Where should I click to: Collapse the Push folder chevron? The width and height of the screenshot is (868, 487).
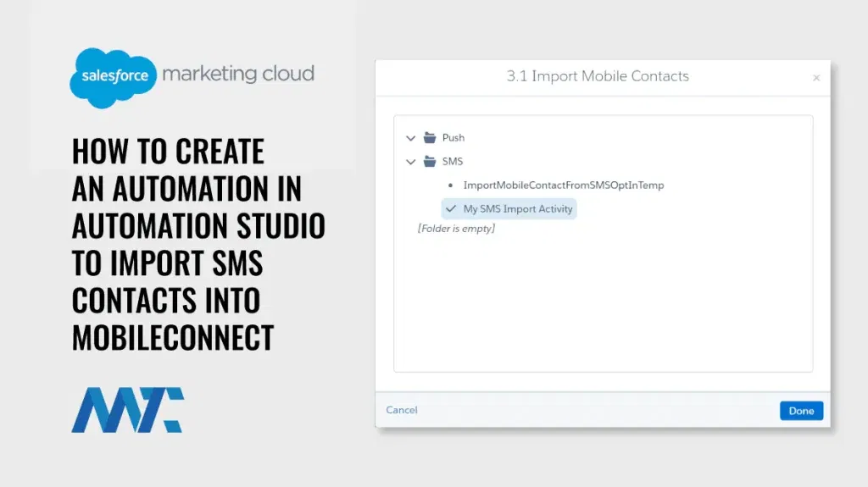click(410, 138)
